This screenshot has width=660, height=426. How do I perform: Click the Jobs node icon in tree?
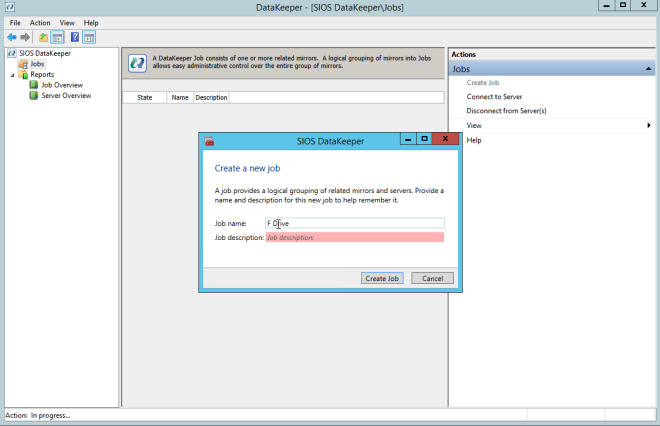[x=23, y=64]
